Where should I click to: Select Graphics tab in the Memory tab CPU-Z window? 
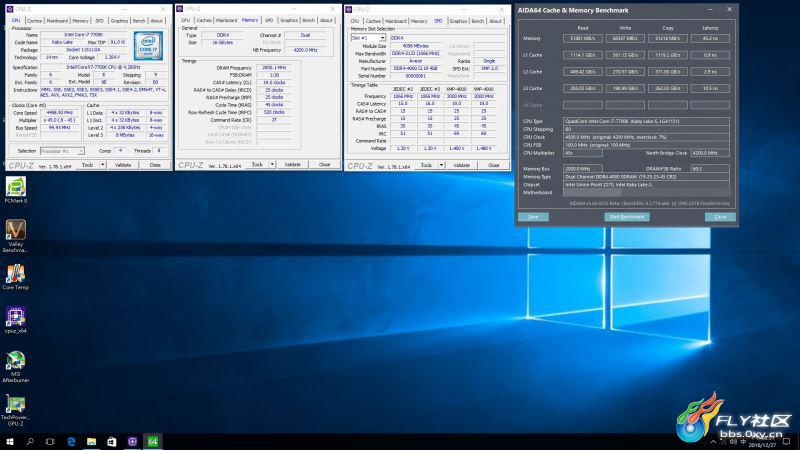(x=289, y=20)
